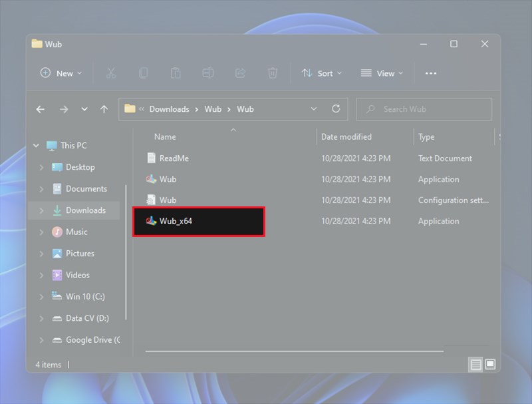The image size is (532, 404).
Task: Open the See more ellipsis menu
Action: [x=430, y=73]
